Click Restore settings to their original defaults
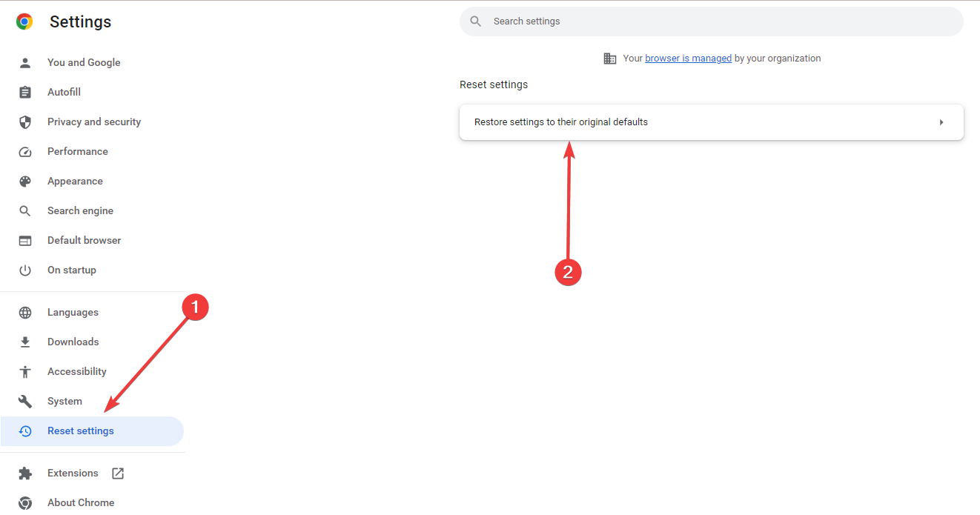The width and height of the screenshot is (980, 515). 712,122
